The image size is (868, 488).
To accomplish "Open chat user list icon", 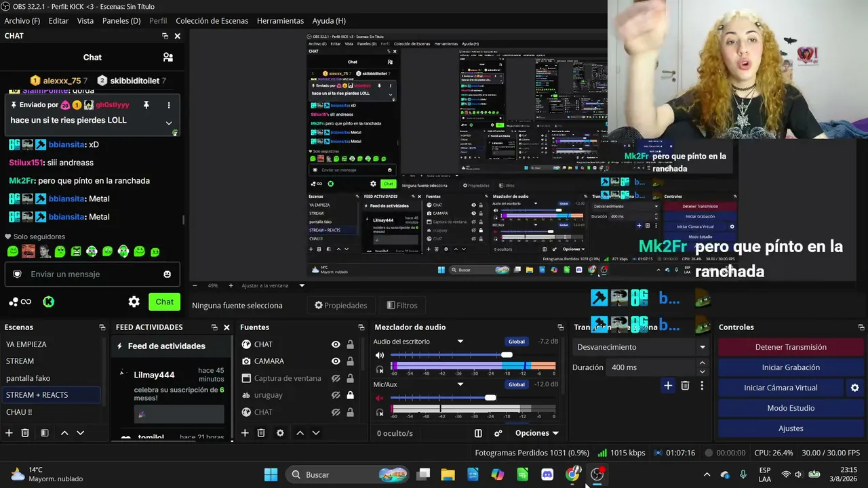I will point(168,58).
